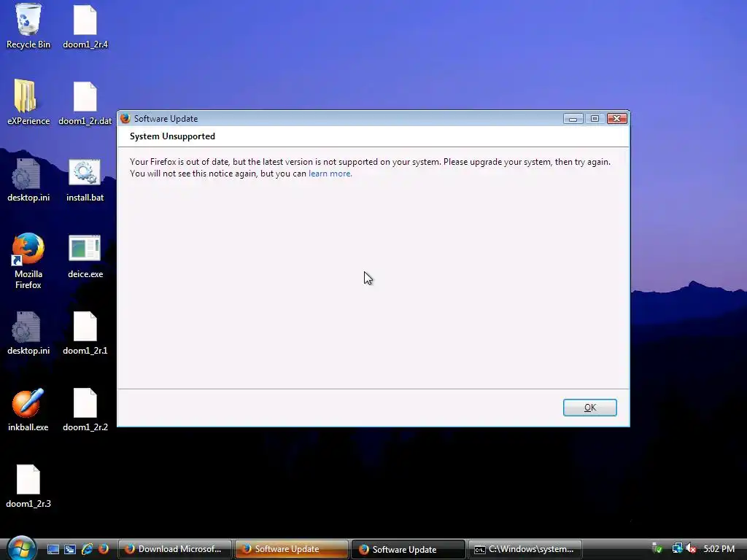This screenshot has width=747, height=560.
Task: Close the Software Update window
Action: click(616, 119)
